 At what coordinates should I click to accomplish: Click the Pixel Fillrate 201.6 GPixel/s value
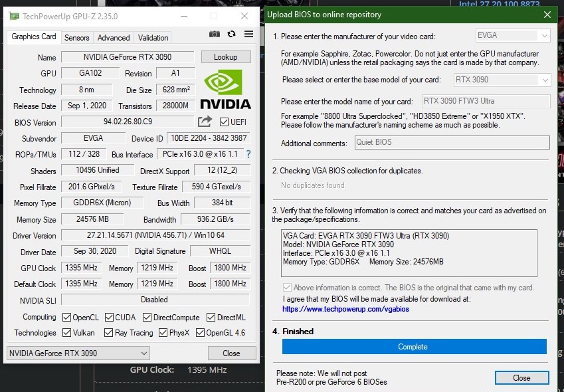[92, 187]
